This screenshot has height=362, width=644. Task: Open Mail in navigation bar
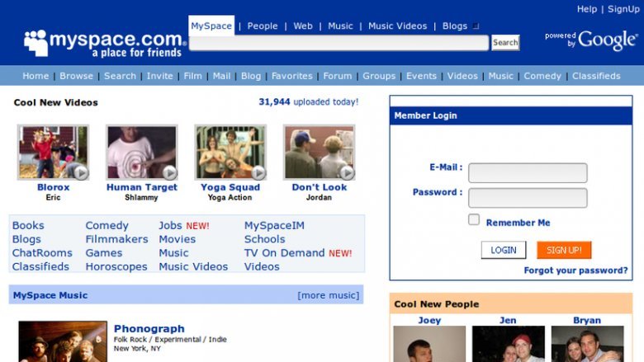coord(221,76)
